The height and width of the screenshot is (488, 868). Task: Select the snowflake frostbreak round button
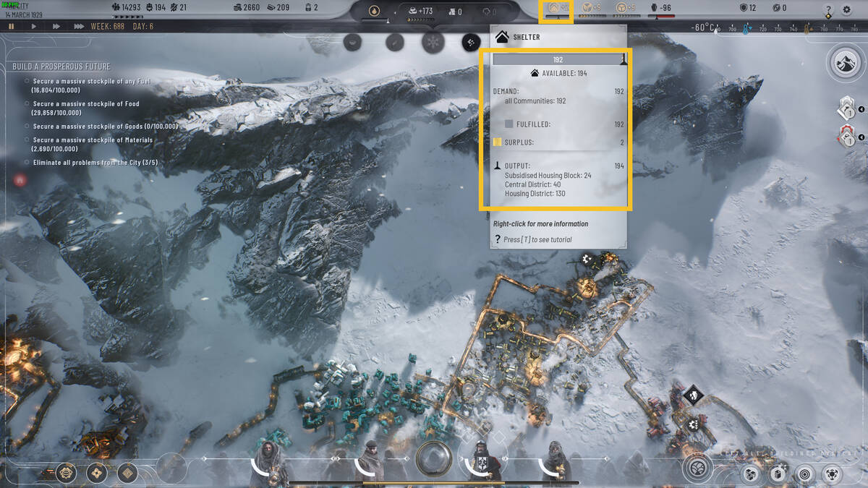point(433,41)
